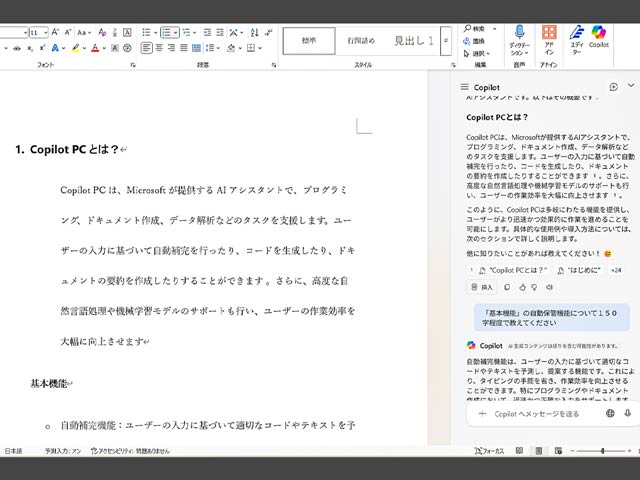Shrink font size with the smaller A icon
Viewport: 640px width, 480px height.
68,32
